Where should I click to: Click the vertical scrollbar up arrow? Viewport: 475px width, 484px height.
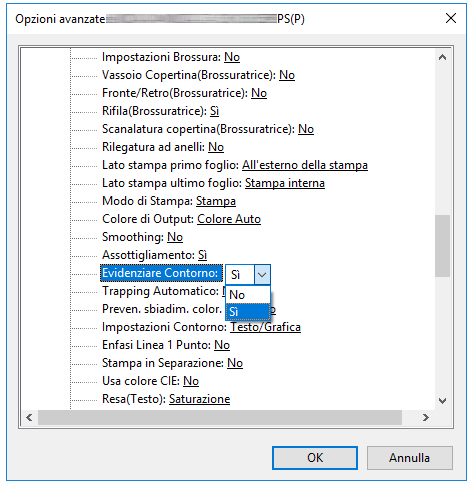point(442,57)
